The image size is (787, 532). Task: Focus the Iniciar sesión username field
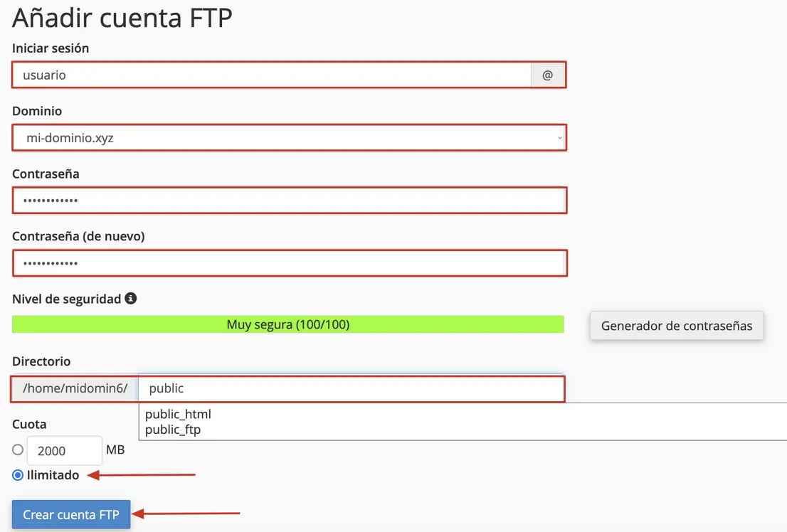coord(270,75)
